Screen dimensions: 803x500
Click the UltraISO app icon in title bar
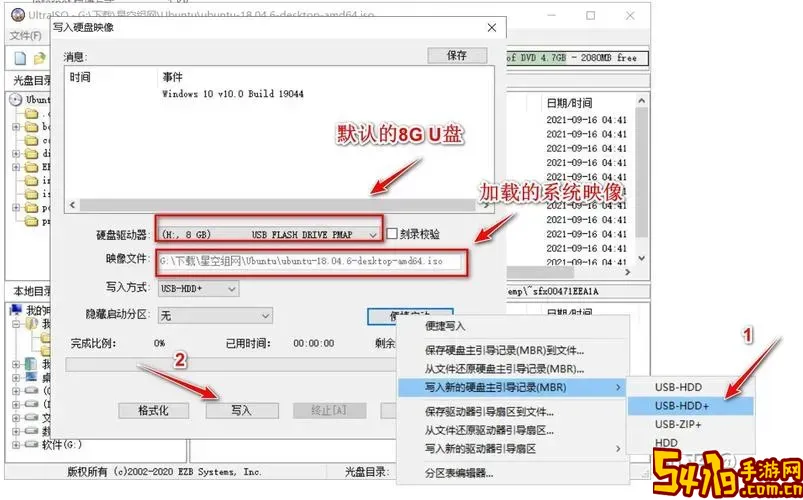pyautogui.click(x=18, y=15)
